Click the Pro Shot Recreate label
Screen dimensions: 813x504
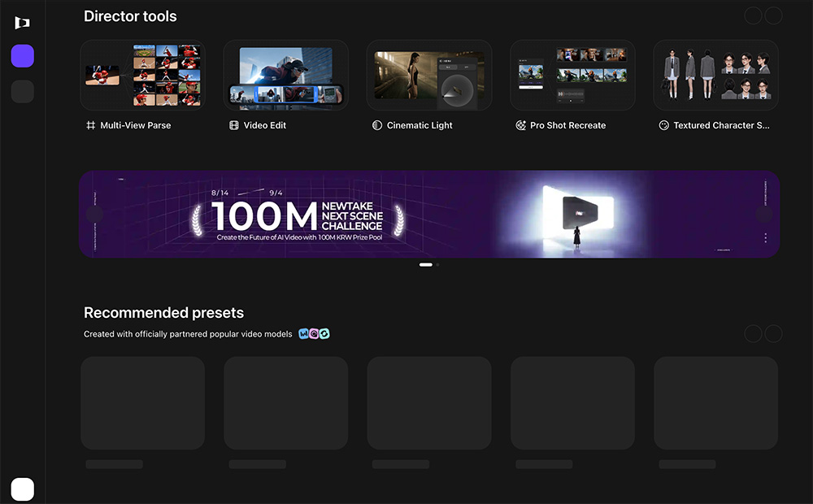point(567,125)
